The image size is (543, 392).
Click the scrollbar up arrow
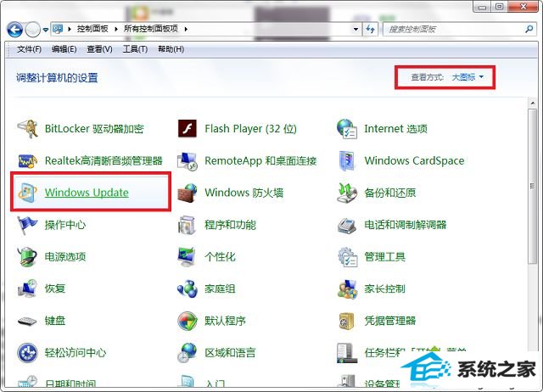click(532, 103)
